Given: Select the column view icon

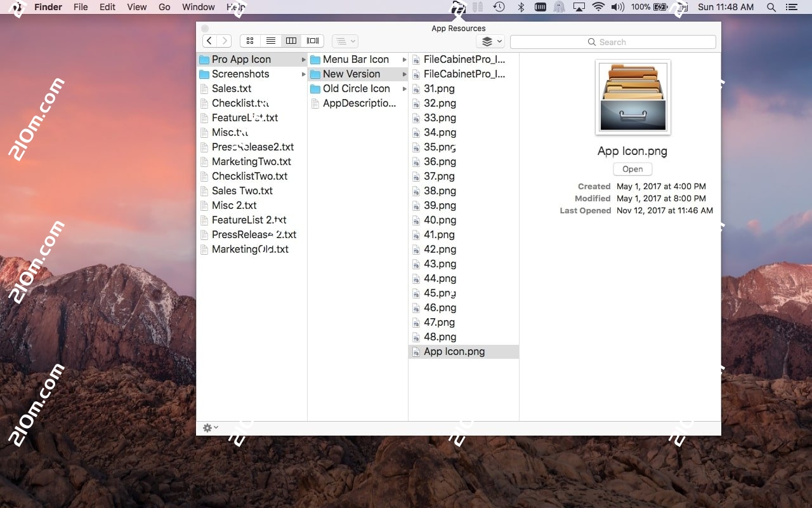Looking at the screenshot, I should [291, 40].
